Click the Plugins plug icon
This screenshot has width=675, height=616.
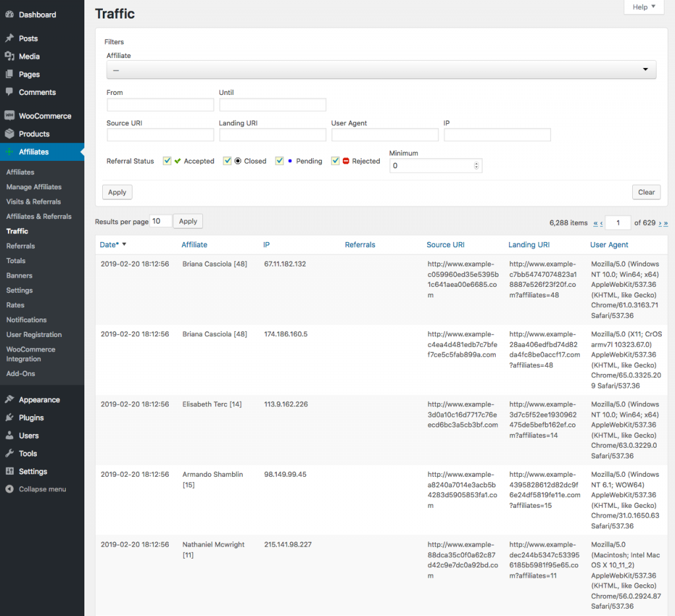[x=9, y=417]
